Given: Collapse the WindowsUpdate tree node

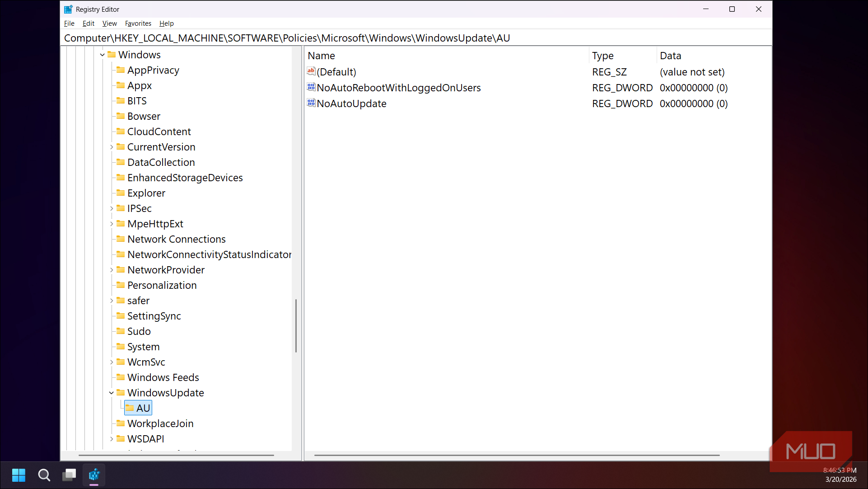Looking at the screenshot, I should (112, 393).
